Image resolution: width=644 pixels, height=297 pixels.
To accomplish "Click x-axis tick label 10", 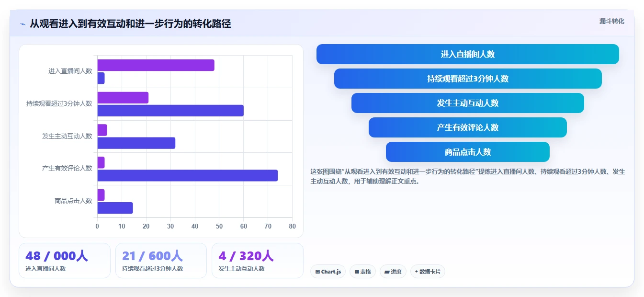I will coord(122,226).
